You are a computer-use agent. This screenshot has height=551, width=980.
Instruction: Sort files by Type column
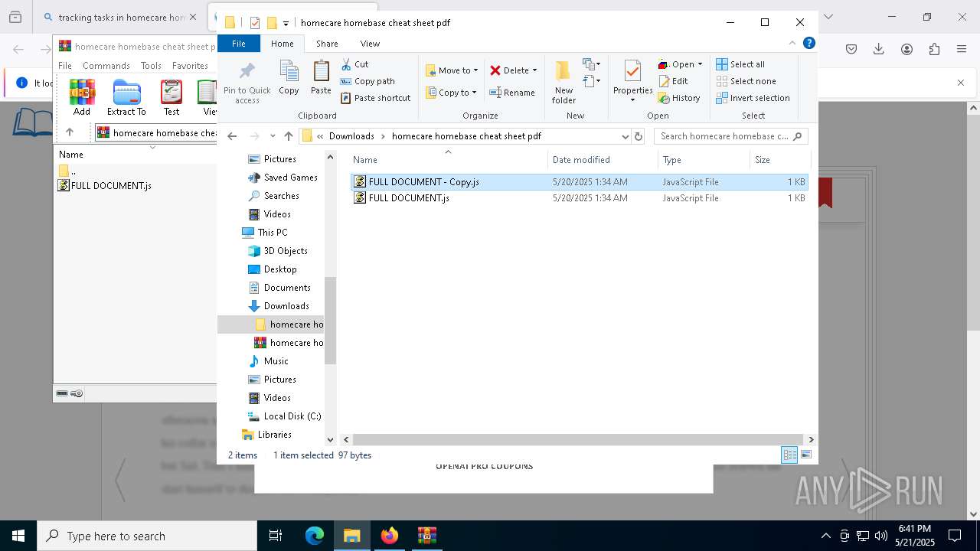(x=704, y=160)
